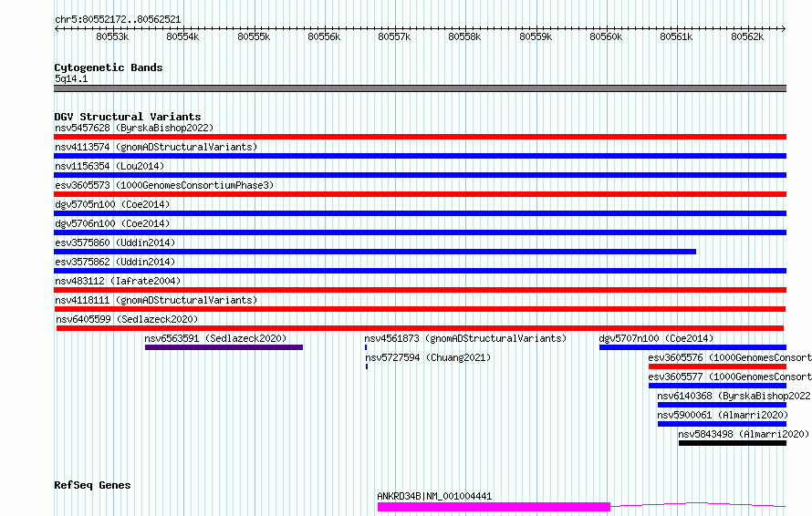Select the dgv5706n100 (Coe2014) label
Screen dimensions: 812x516
[112, 223]
